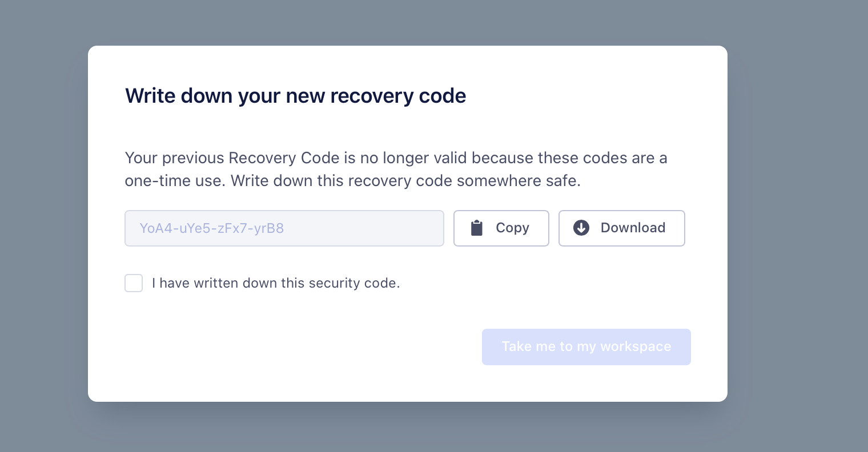868x452 pixels.
Task: Click blank white area below the checkbox
Action: (x=286, y=342)
